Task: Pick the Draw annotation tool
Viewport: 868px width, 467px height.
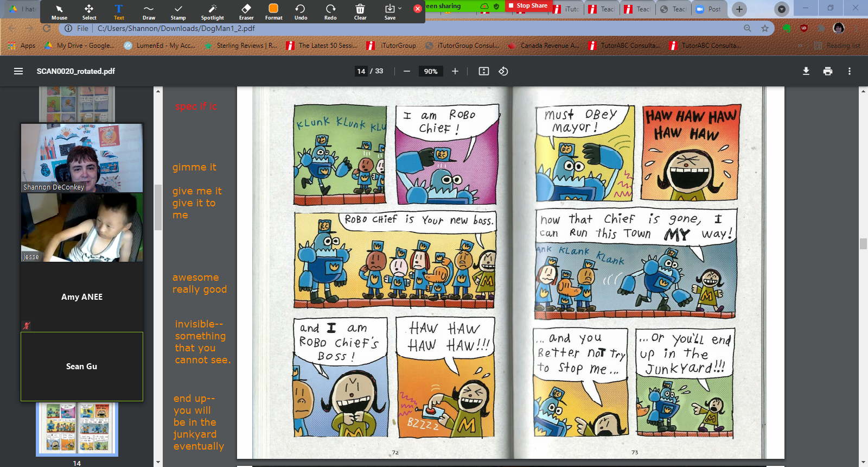Action: pyautogui.click(x=149, y=11)
